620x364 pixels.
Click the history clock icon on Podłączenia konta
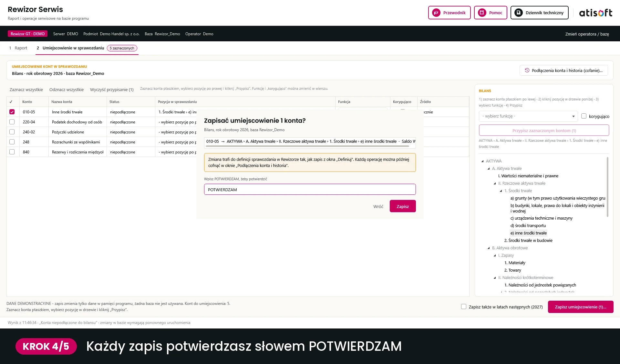tap(527, 70)
